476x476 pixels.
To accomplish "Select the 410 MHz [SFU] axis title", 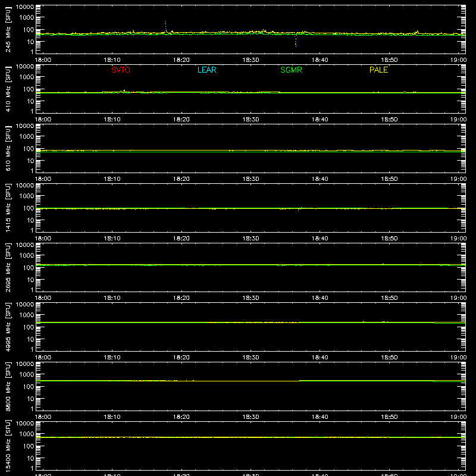I will click(8, 89).
